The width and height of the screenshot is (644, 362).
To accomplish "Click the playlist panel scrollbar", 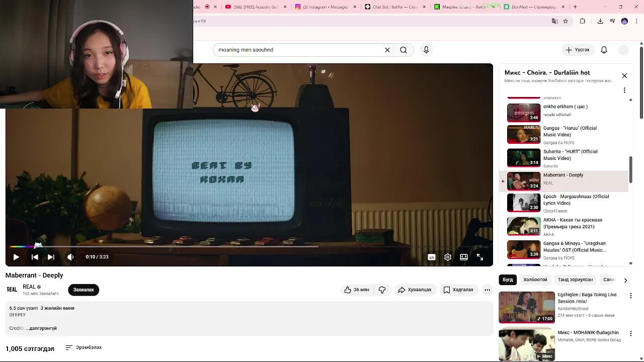I will click(x=631, y=170).
